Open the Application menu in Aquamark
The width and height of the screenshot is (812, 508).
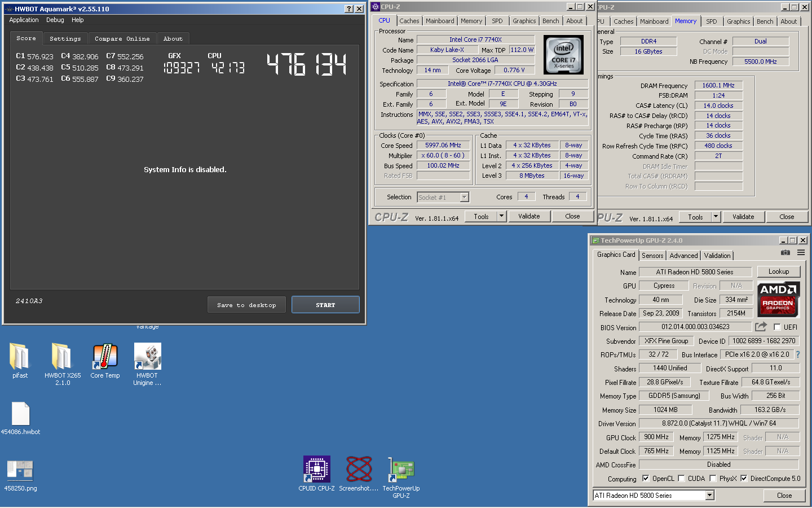click(24, 20)
